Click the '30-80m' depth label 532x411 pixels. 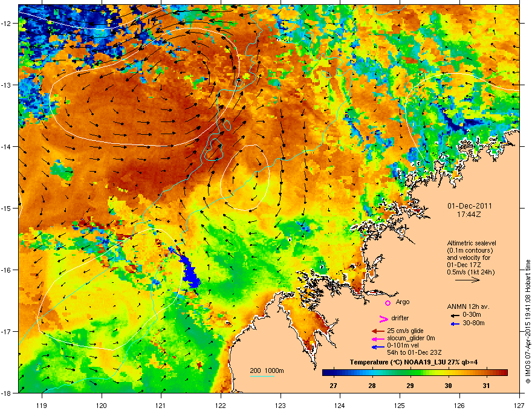(473, 323)
